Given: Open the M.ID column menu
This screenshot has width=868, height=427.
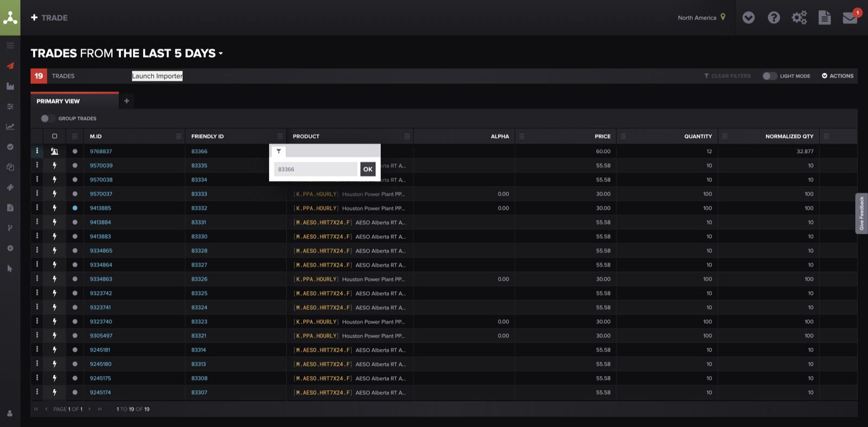Looking at the screenshot, I should 178,136.
